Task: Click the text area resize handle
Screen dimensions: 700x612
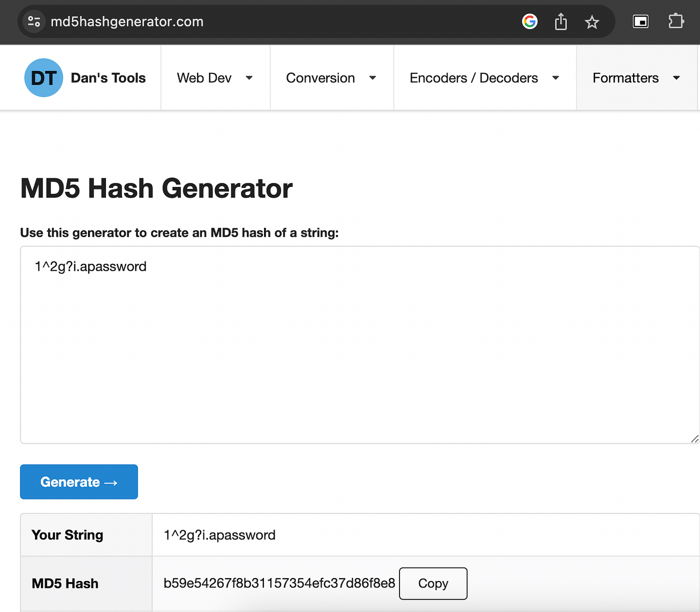Action: [694, 439]
